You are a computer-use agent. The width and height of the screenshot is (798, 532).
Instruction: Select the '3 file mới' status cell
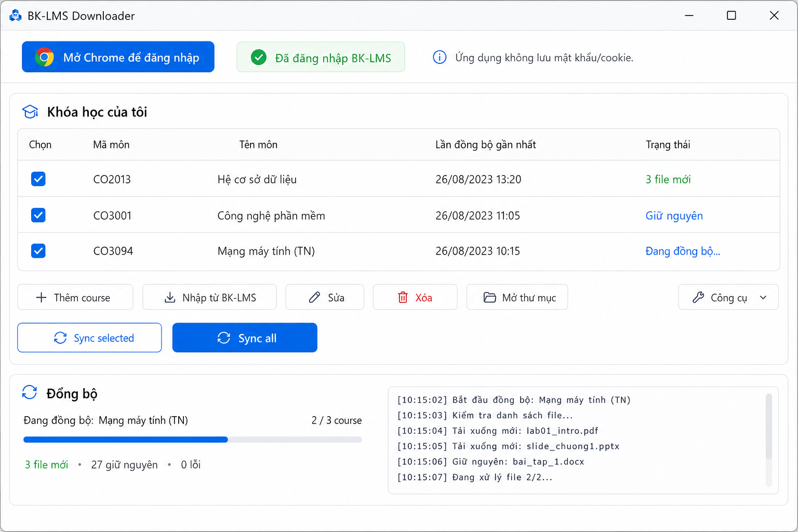tap(668, 179)
